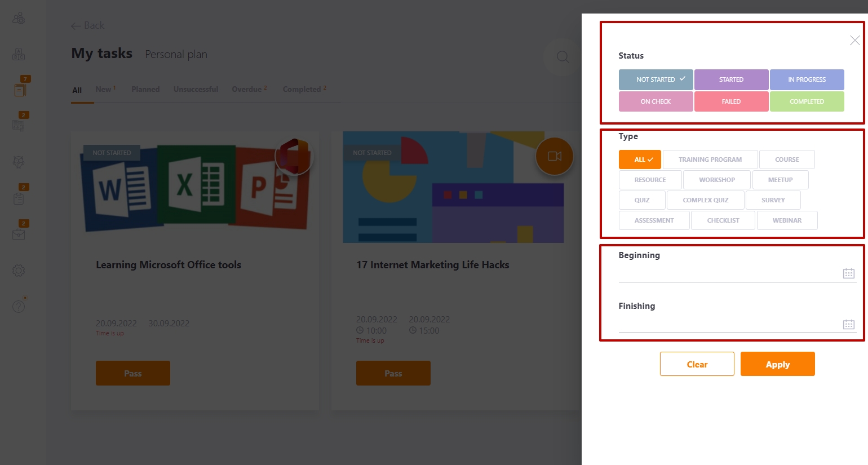This screenshot has height=465, width=868.
Task: Select the Checklist type filter
Action: tap(723, 220)
